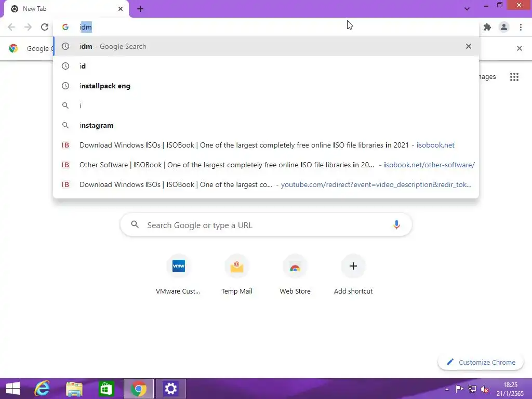Viewport: 532px width, 399px height.
Task: Click magnifier icon in Google search box
Action: 135,224
